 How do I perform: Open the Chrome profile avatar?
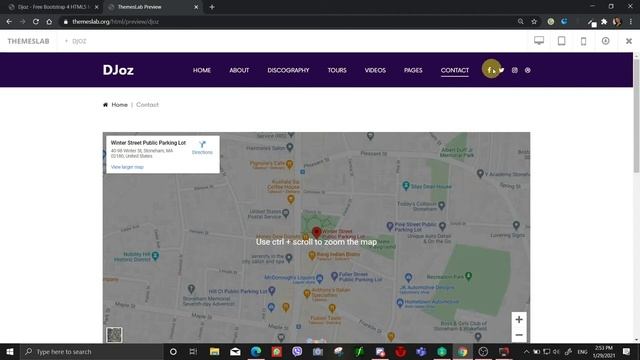(617, 22)
